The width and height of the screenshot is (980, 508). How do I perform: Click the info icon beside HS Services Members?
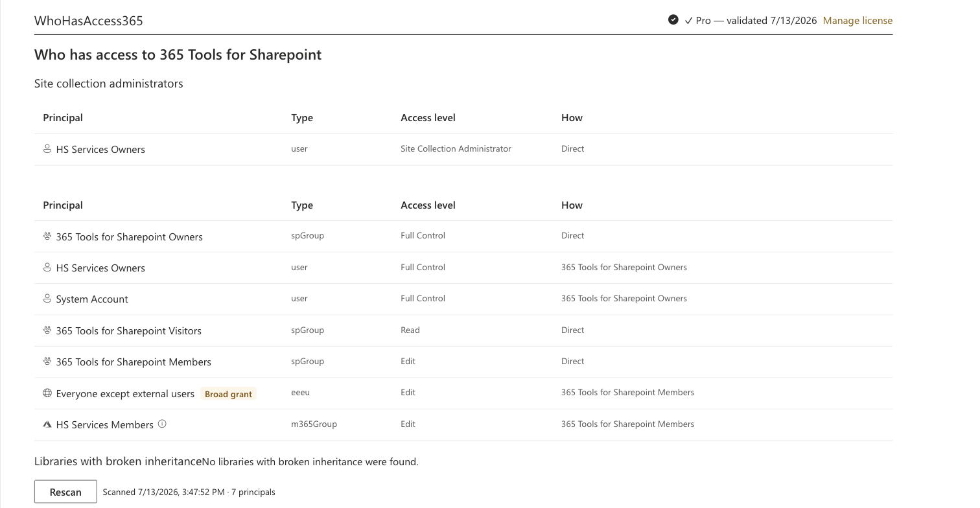[x=162, y=424]
